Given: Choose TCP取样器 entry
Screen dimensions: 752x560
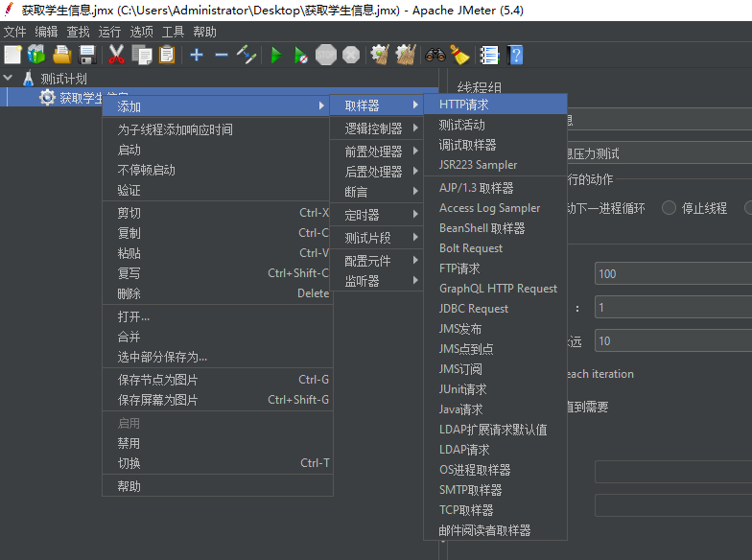Looking at the screenshot, I should point(495,510).
